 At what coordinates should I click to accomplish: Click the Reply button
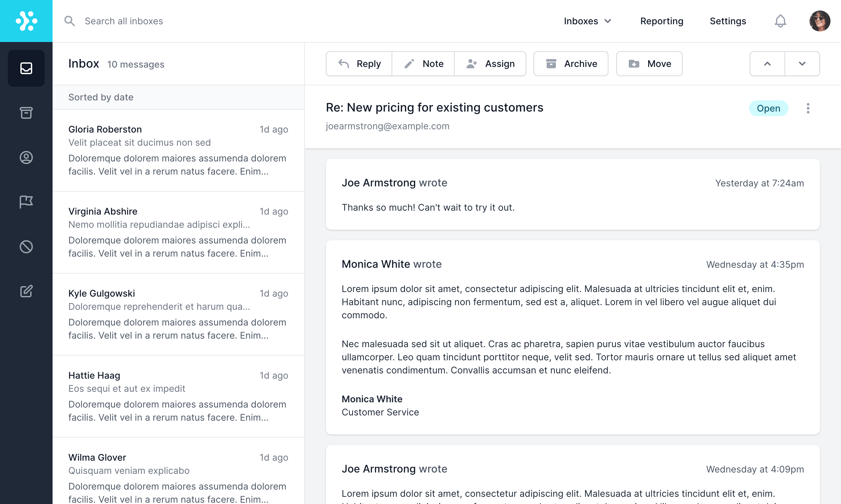tap(359, 64)
